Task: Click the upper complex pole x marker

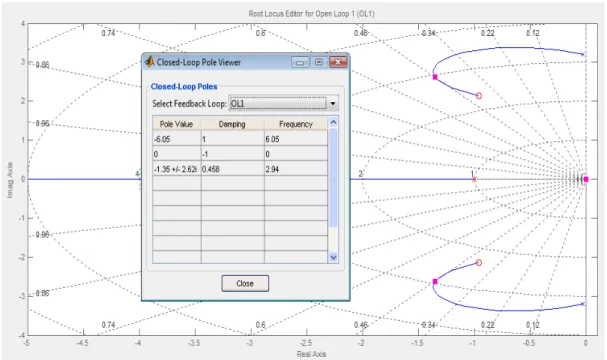Action: tap(583, 54)
